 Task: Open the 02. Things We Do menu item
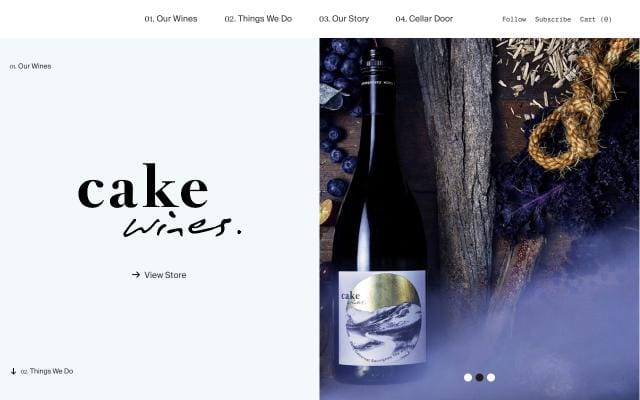tap(258, 19)
